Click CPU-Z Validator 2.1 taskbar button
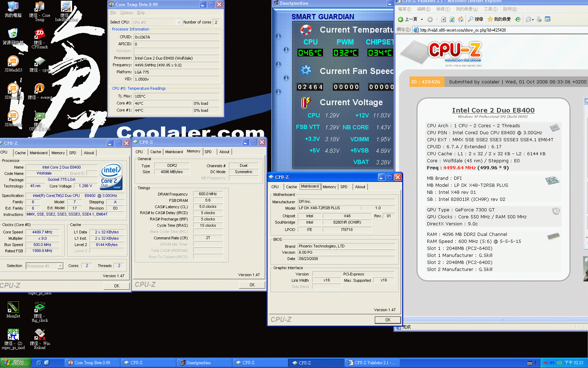Viewport: 588px width, 368px height. point(372,363)
